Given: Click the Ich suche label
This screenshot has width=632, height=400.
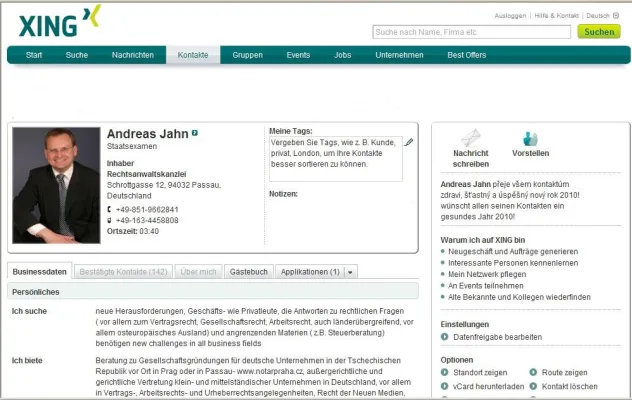Looking at the screenshot, I should (29, 311).
